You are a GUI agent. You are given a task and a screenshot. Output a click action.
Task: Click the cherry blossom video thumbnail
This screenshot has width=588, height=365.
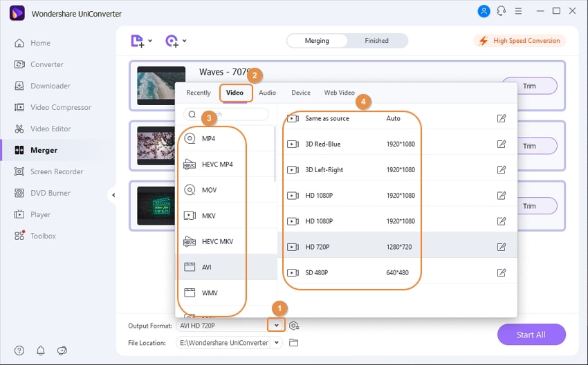pyautogui.click(x=156, y=146)
